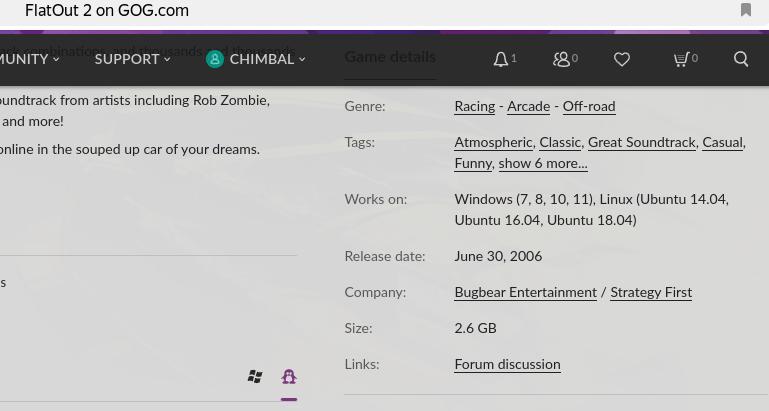The width and height of the screenshot is (769, 411).
Task: Open the Off-road genre link
Action: [588, 107]
